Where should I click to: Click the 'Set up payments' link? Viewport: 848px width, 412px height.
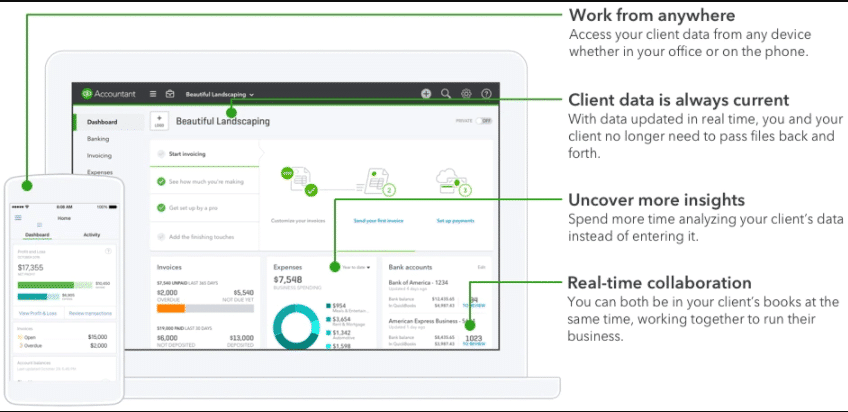455,221
